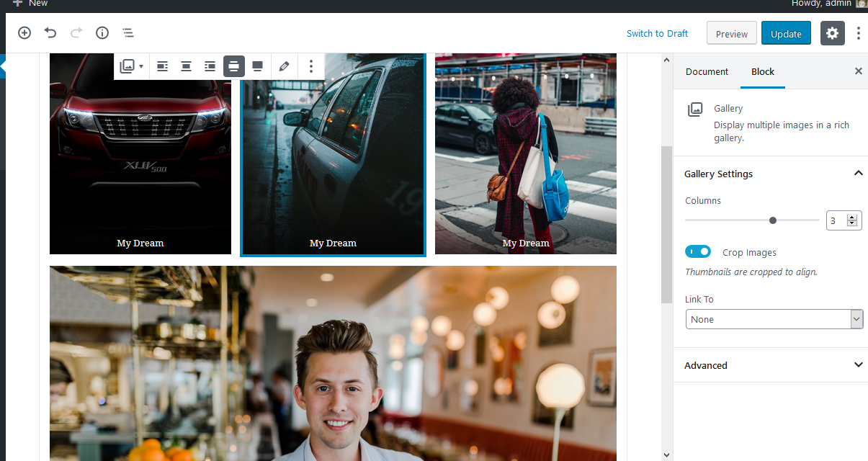Click the Preview button
This screenshot has width=868, height=461.
(732, 33)
